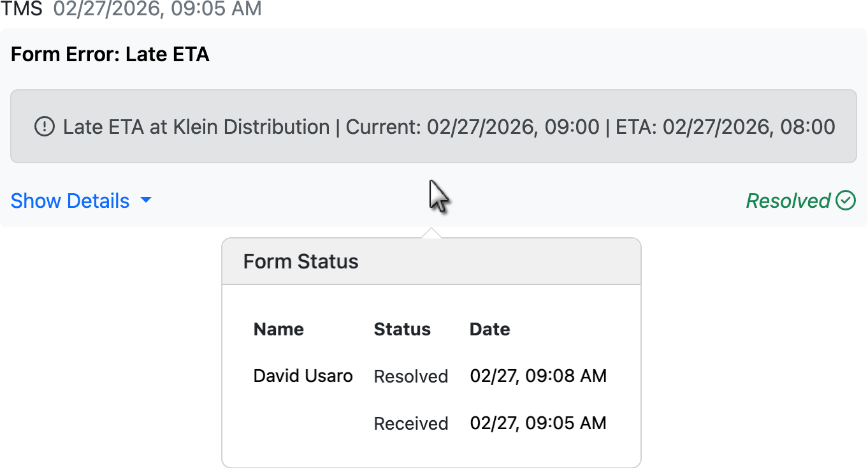Select the Form Status popover header

[301, 261]
